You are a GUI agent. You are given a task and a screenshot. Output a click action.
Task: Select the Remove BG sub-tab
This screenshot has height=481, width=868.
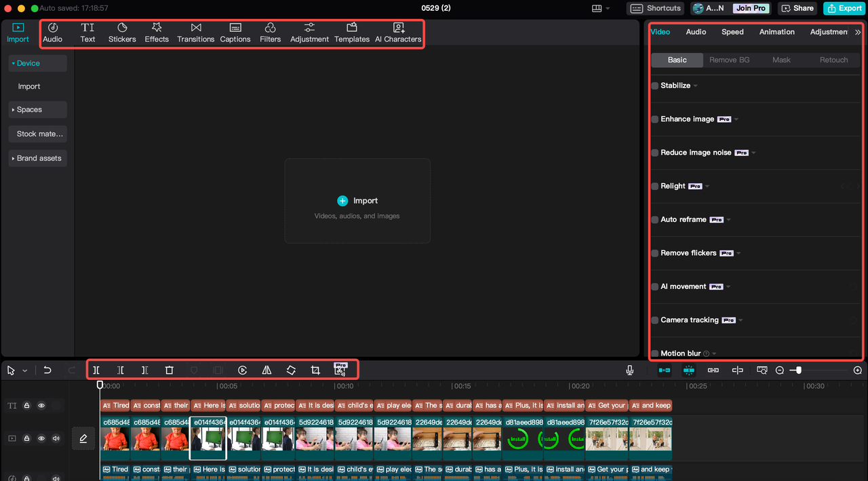click(x=730, y=60)
